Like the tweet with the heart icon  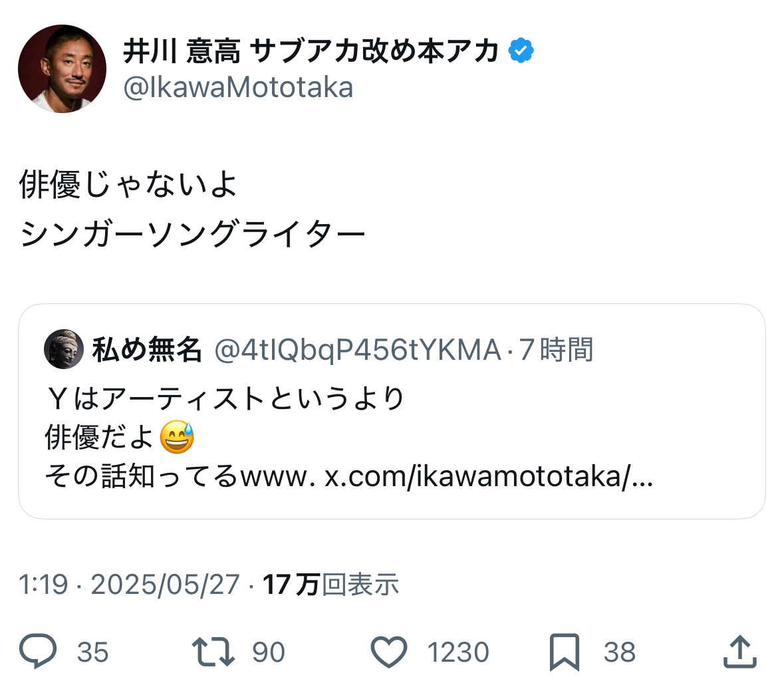(x=388, y=652)
